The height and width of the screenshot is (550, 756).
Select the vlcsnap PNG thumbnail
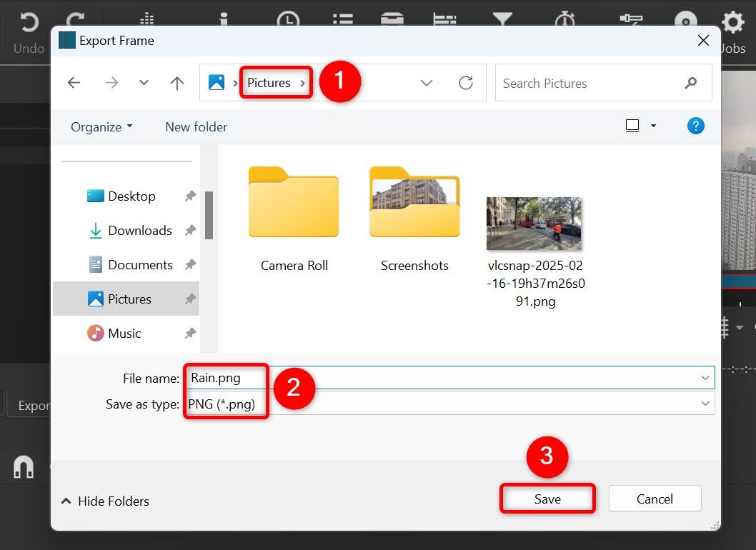(x=534, y=223)
